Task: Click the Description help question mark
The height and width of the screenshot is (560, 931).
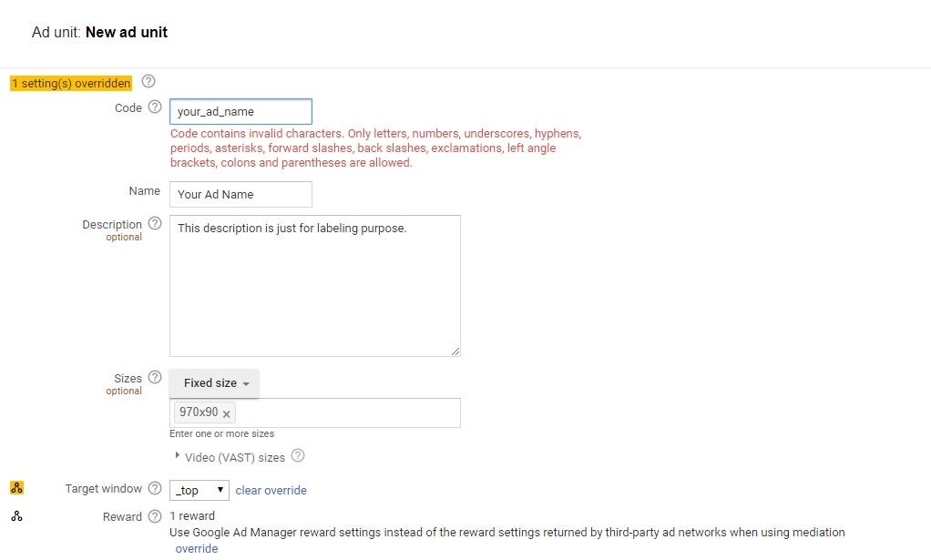Action: [x=155, y=223]
